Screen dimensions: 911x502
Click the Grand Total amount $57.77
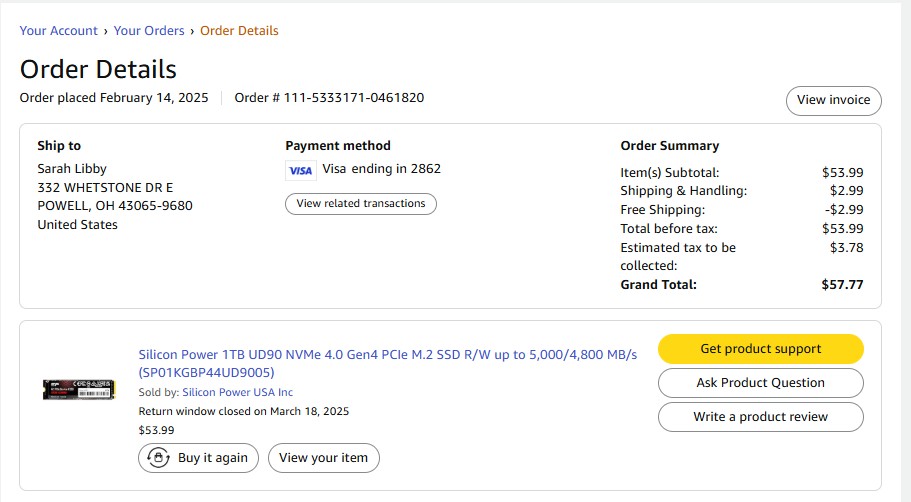[842, 285]
